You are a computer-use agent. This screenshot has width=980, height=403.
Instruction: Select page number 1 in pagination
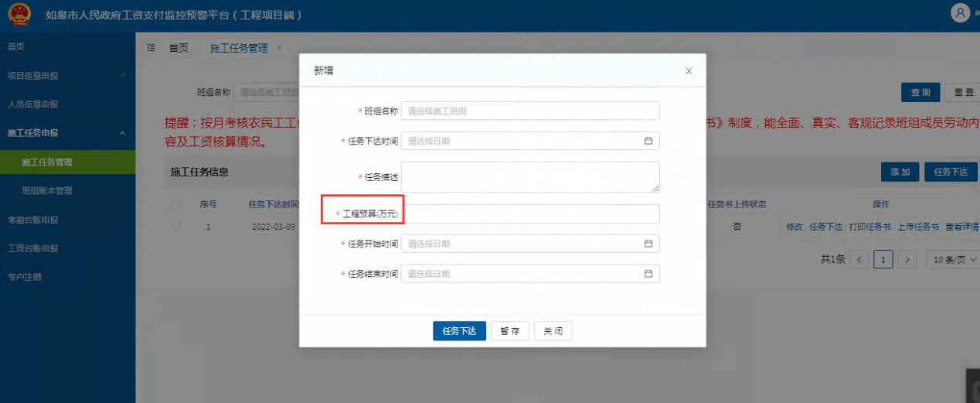(883, 259)
